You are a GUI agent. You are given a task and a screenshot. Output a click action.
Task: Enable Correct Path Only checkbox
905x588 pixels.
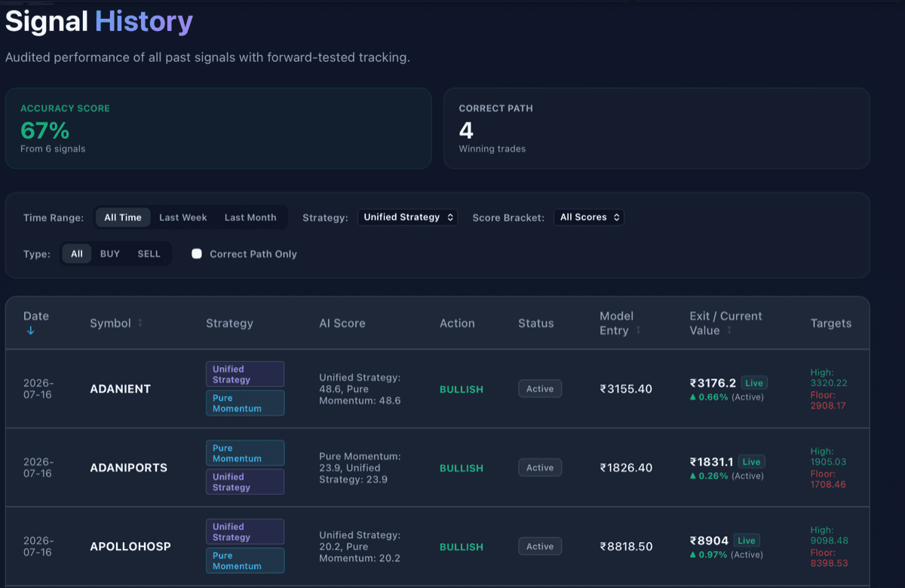[x=197, y=254]
